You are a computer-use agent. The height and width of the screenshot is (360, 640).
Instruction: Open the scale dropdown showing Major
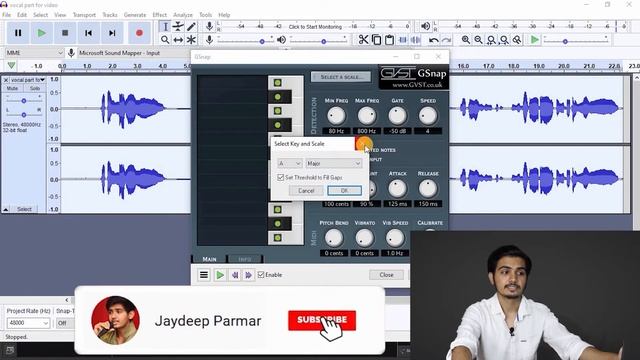pos(334,163)
